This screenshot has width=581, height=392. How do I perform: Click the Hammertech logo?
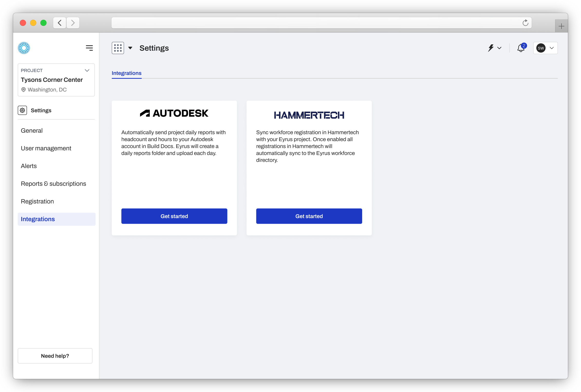309,115
